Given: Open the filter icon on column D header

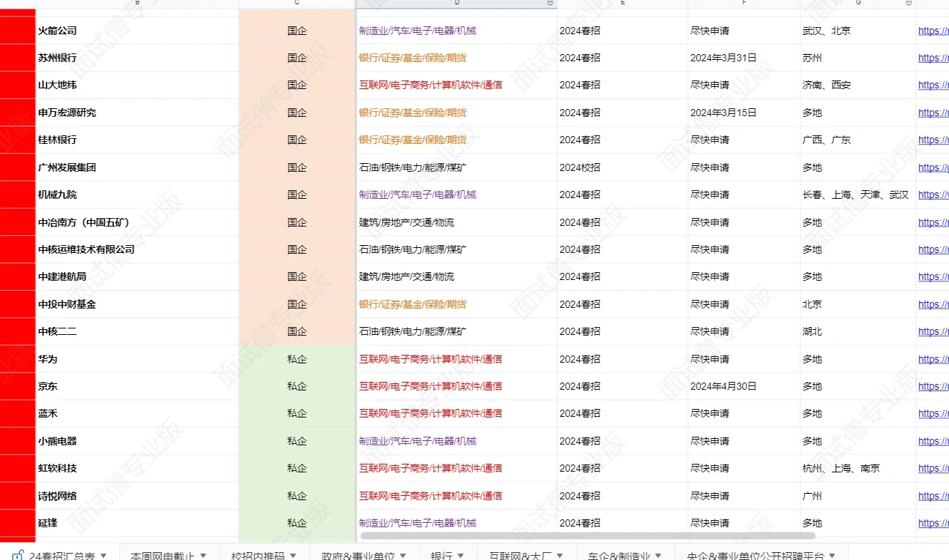Looking at the screenshot, I should coord(550,4).
